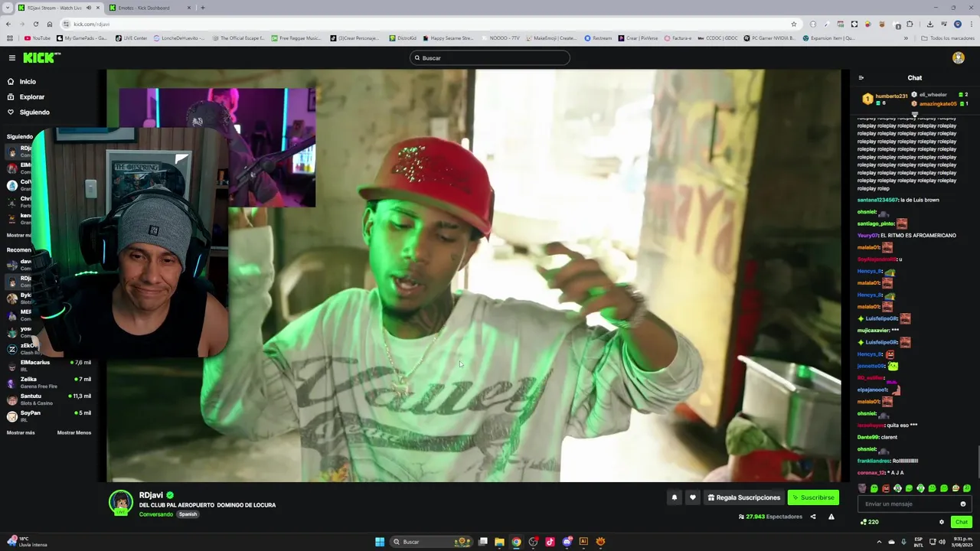Screen dimensions: 980x551
Task: Mute the RDjavi tab audio icon
Action: (x=89, y=8)
